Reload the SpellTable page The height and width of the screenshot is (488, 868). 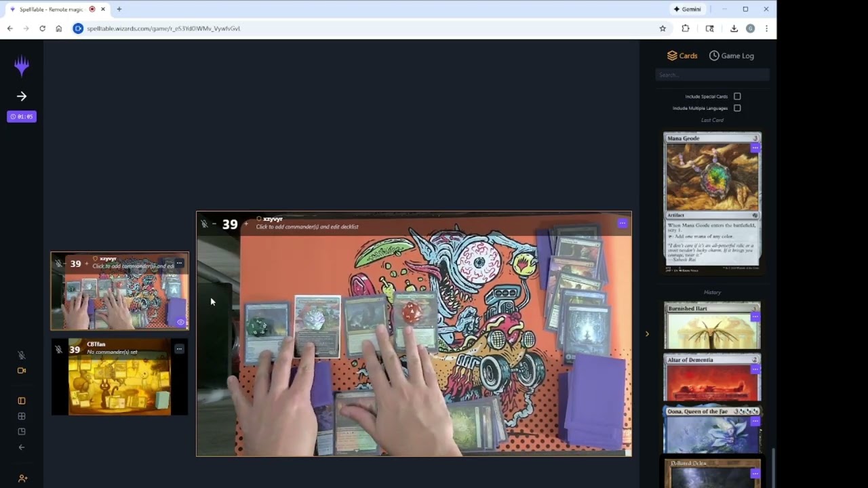click(x=42, y=28)
